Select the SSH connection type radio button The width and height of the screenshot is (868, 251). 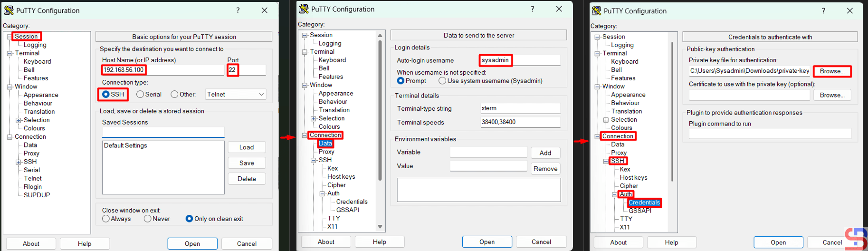[106, 94]
